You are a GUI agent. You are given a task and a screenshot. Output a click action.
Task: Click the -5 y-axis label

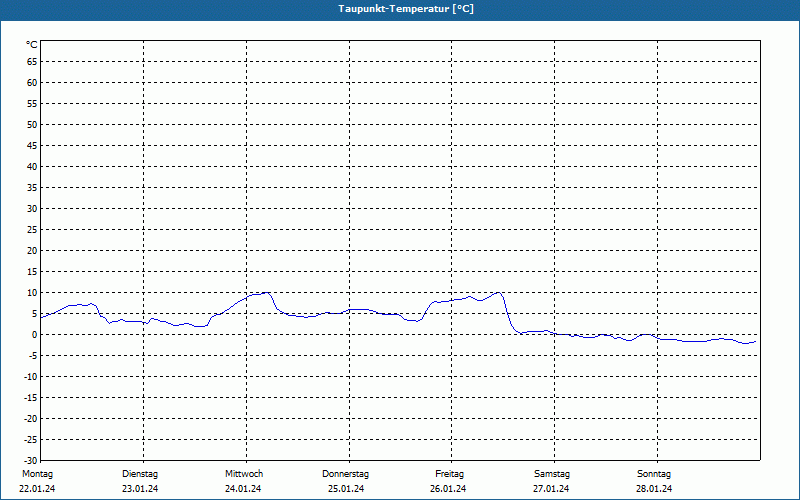tap(33, 356)
